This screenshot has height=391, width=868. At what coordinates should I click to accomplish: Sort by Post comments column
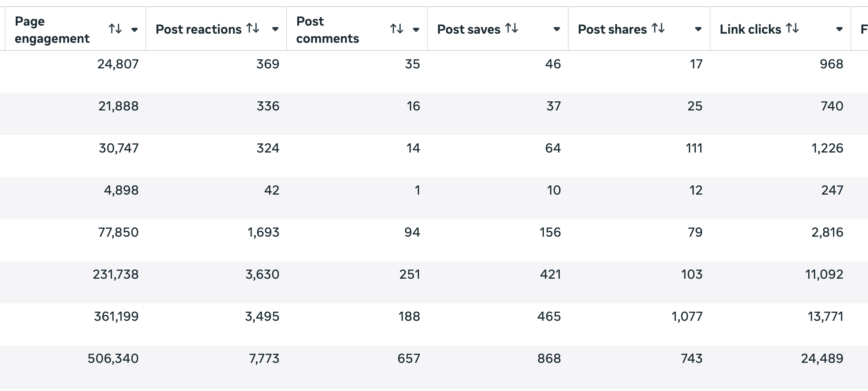coord(396,29)
